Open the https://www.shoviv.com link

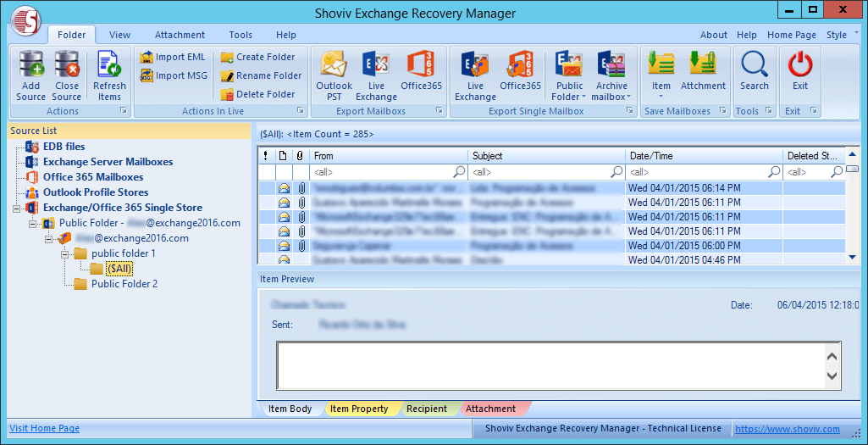tap(788, 429)
